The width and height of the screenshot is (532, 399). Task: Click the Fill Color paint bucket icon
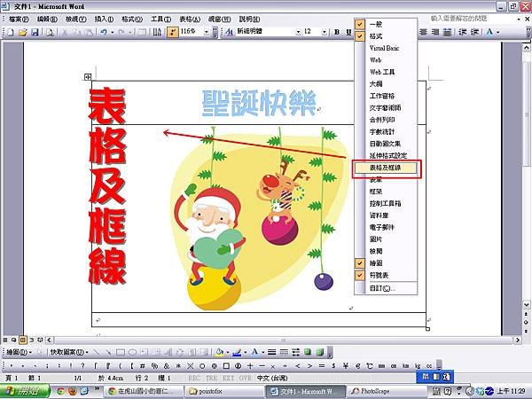[220, 352]
